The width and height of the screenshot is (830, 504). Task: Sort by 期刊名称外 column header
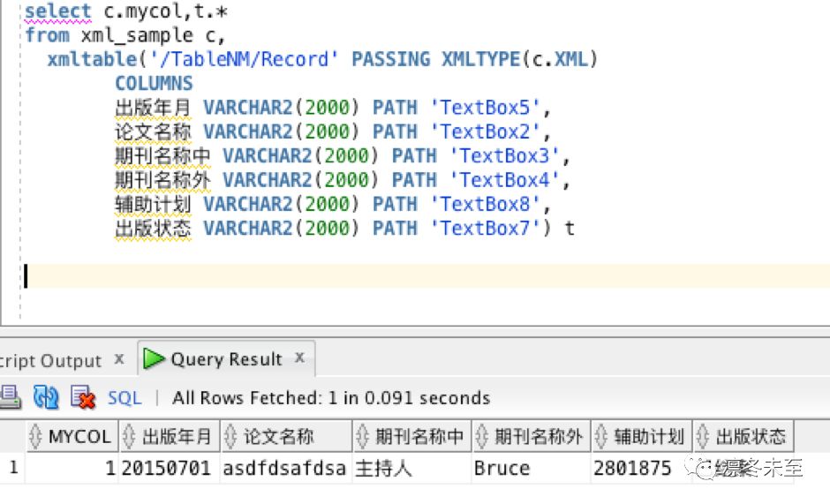tap(531, 437)
